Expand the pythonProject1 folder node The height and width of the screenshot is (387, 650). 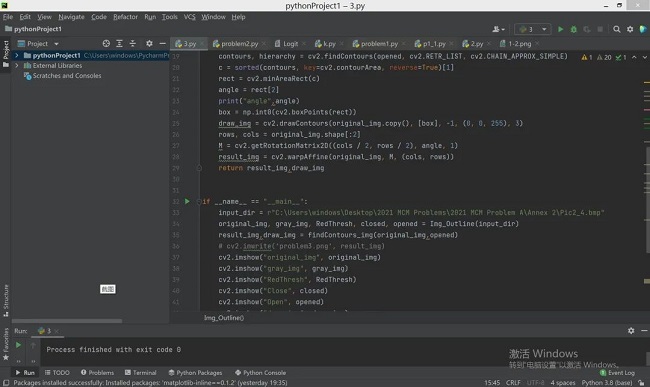click(17, 55)
